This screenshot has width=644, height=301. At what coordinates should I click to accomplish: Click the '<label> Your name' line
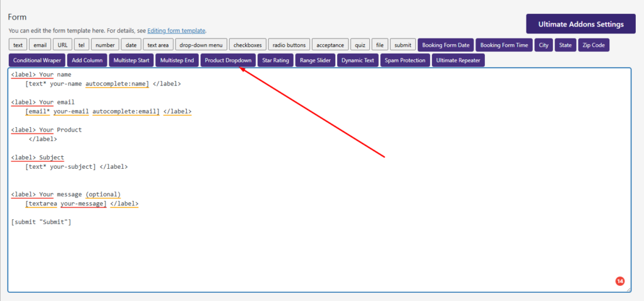[41, 74]
